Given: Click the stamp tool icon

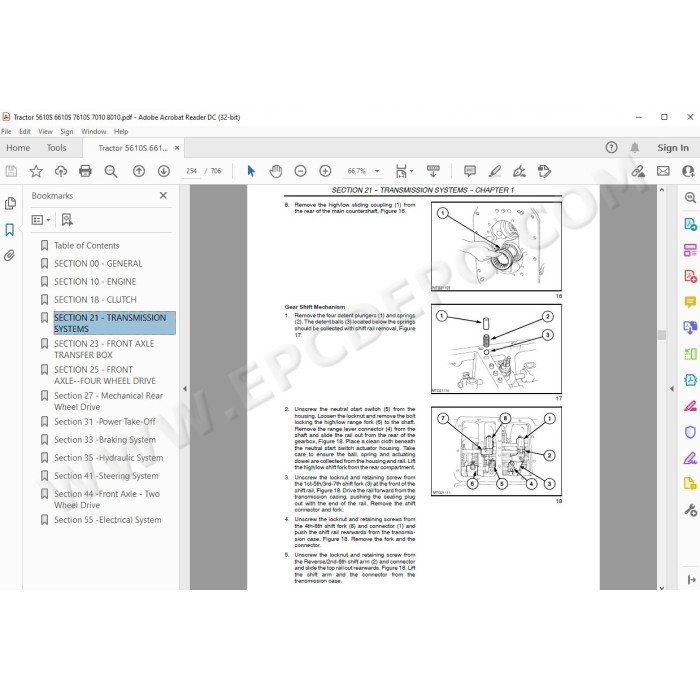Looking at the screenshot, I should (x=544, y=171).
